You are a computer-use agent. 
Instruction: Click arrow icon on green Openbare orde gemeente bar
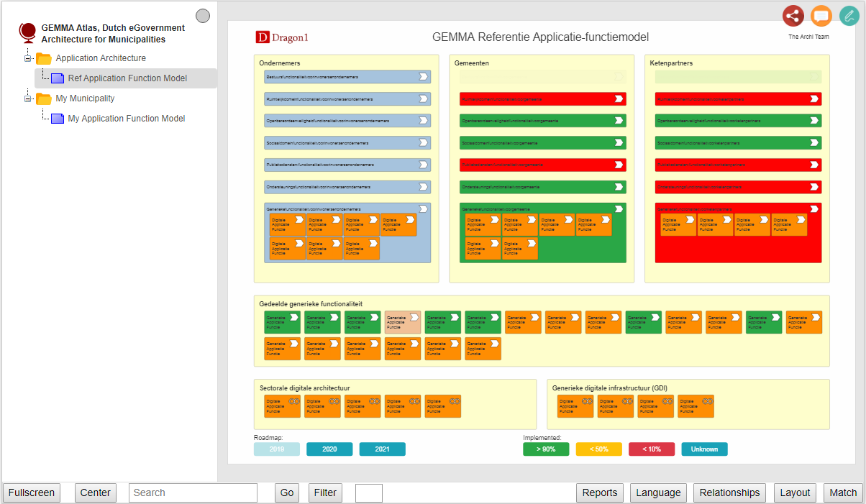pyautogui.click(x=619, y=121)
